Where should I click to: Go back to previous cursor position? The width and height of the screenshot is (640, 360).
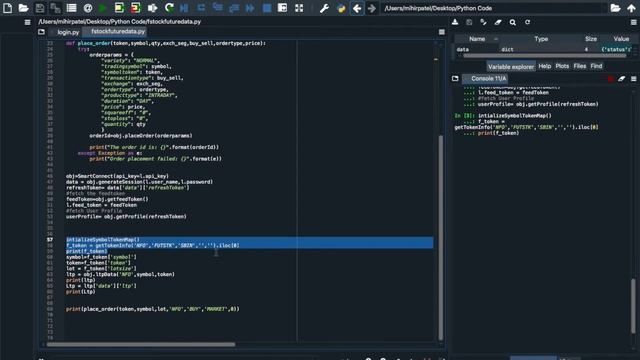357,8
